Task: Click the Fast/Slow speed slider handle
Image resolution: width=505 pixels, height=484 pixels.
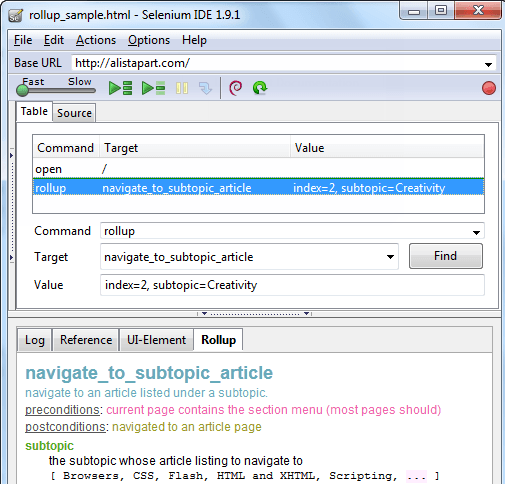Action: pyautogui.click(x=22, y=90)
